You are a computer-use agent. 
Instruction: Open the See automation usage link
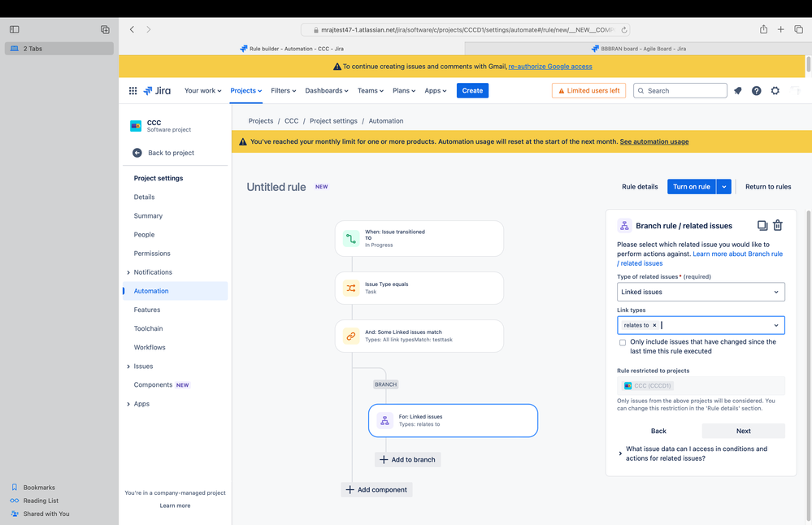click(x=654, y=142)
